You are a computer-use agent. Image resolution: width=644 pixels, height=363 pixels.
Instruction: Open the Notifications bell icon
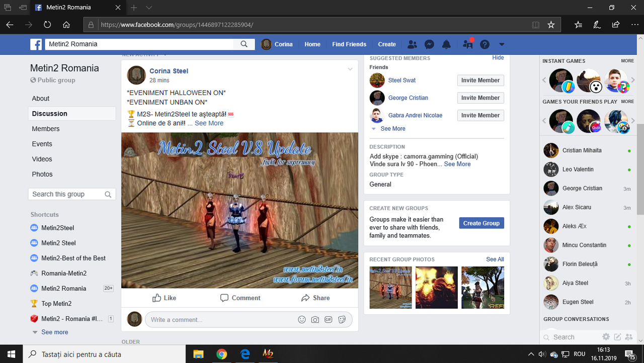(446, 44)
